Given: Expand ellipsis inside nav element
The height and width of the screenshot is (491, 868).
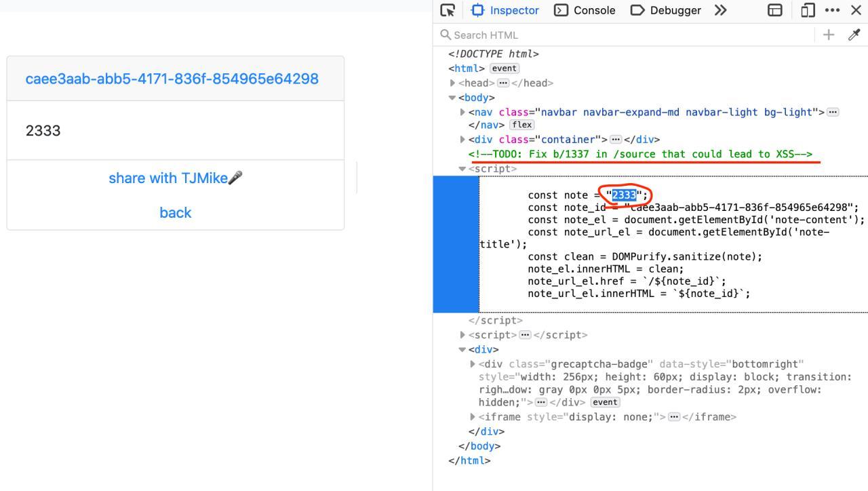Looking at the screenshot, I should pyautogui.click(x=833, y=112).
